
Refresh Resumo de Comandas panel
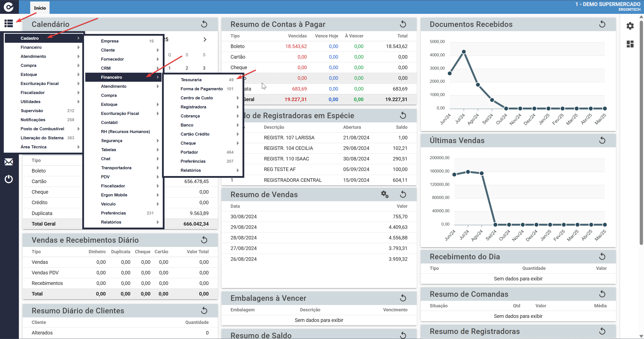pyautogui.click(x=602, y=294)
